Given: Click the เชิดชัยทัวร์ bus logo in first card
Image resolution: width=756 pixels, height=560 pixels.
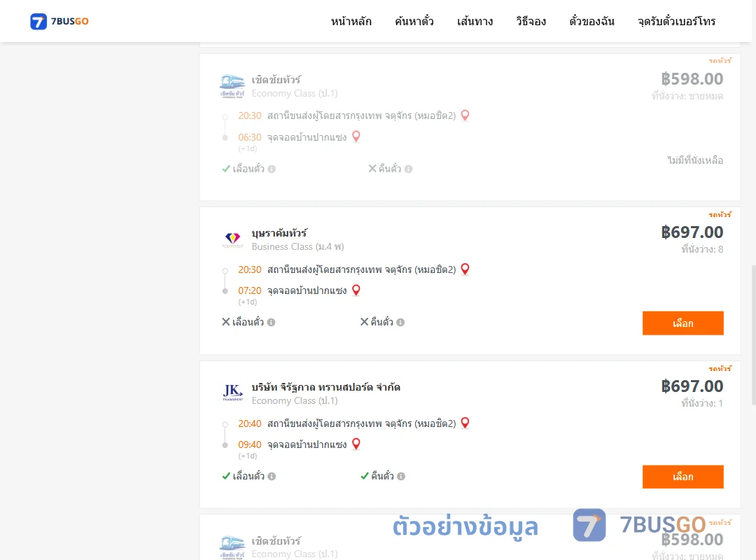Looking at the screenshot, I should 232,86.
